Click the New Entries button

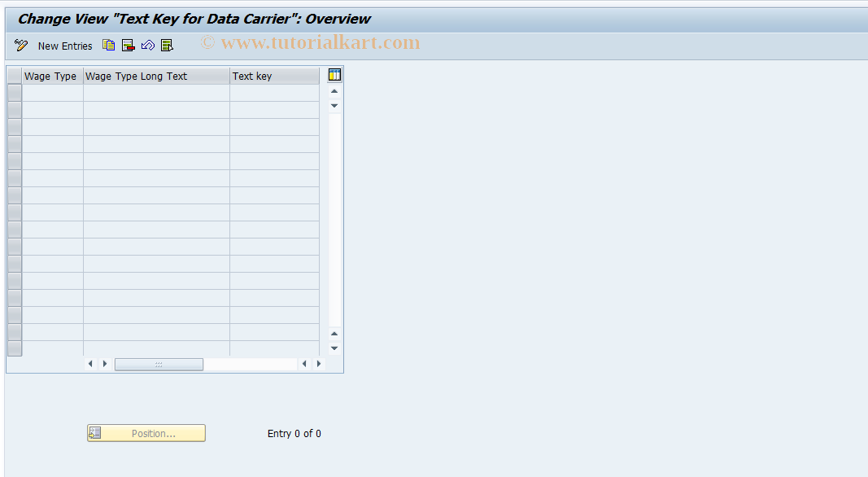(x=65, y=46)
